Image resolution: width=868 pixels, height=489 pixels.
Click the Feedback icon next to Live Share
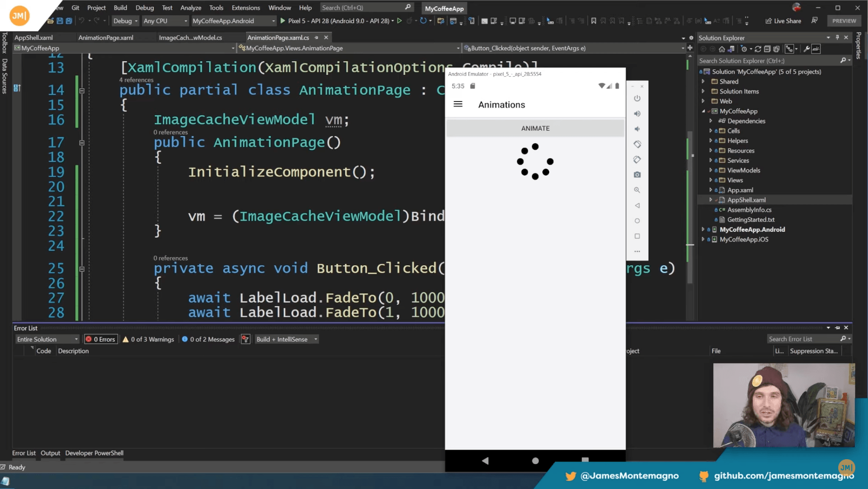[814, 20]
